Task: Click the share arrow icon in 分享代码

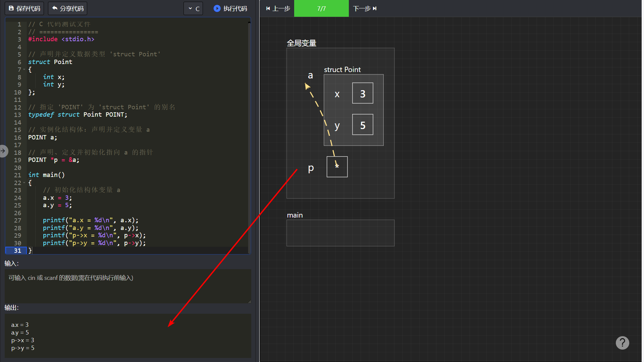Action: [55, 8]
